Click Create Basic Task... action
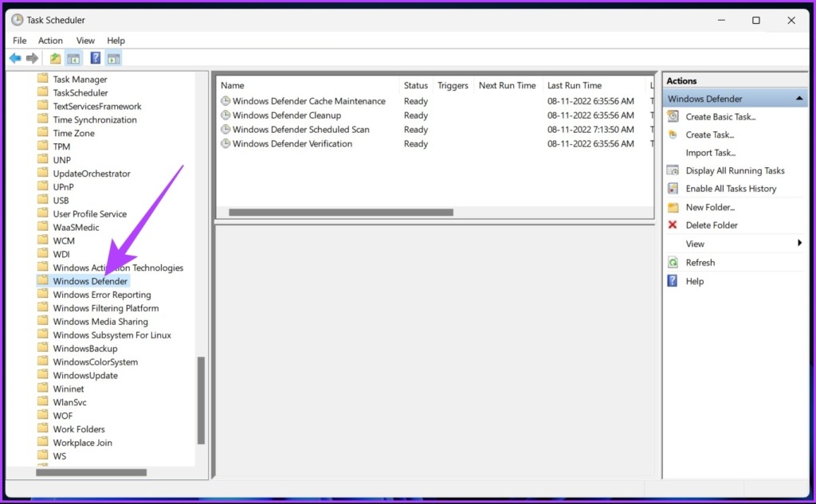 720,116
